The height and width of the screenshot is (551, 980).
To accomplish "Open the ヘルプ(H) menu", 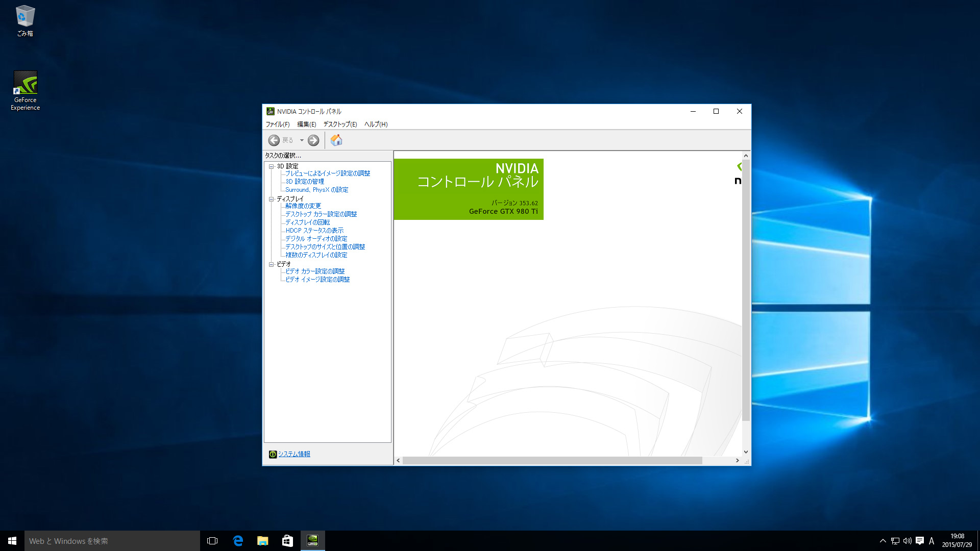I will click(376, 124).
